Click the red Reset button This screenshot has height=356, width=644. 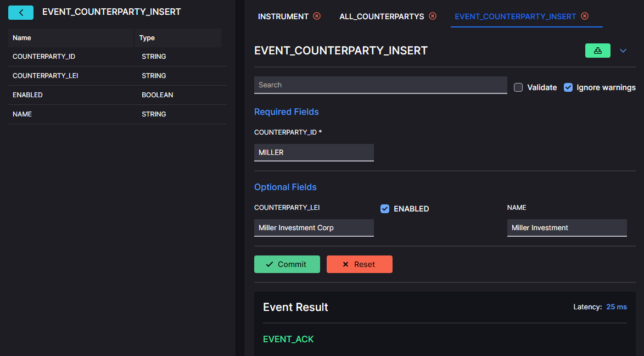(x=360, y=264)
